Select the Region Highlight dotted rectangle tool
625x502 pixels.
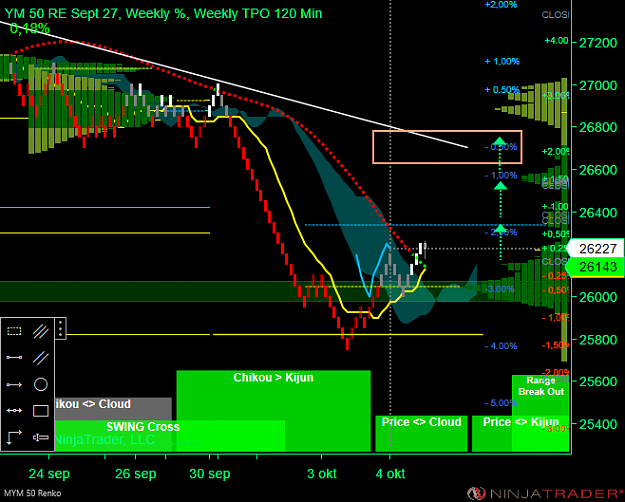pyautogui.click(x=14, y=331)
